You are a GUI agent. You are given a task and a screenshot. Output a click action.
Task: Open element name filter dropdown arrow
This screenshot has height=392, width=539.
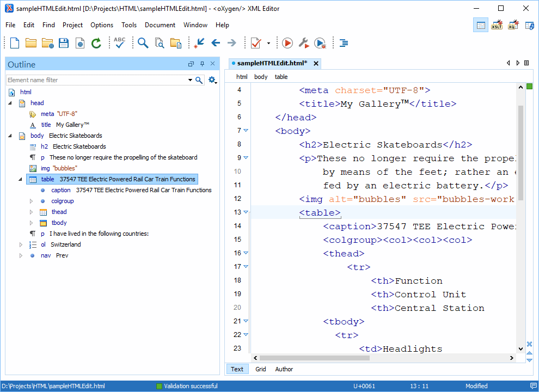(190, 80)
